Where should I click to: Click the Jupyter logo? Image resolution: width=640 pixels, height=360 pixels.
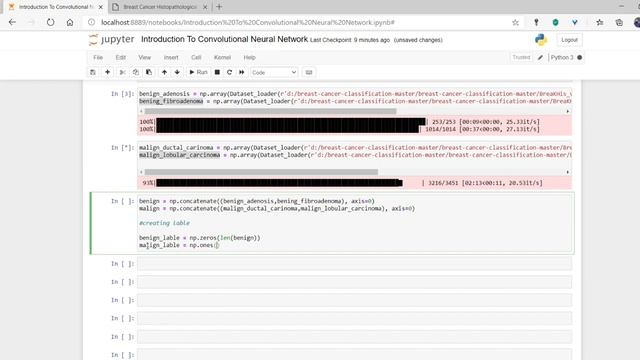coord(111,40)
